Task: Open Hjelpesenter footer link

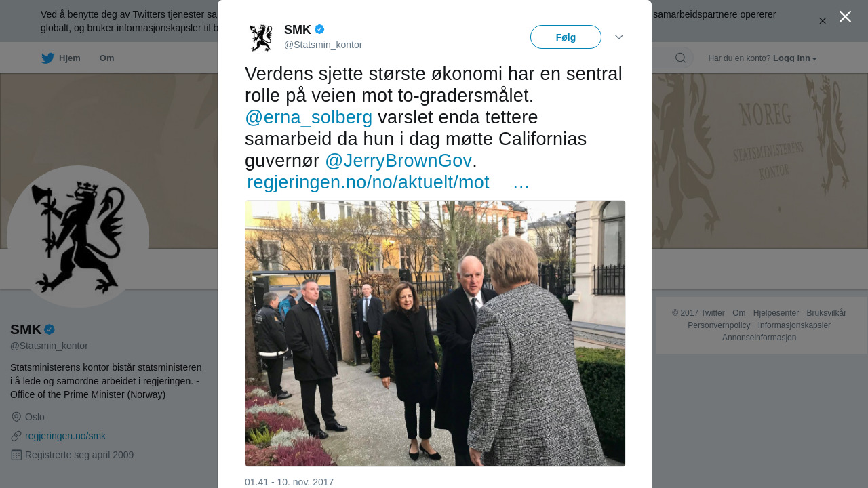Action: click(x=776, y=313)
